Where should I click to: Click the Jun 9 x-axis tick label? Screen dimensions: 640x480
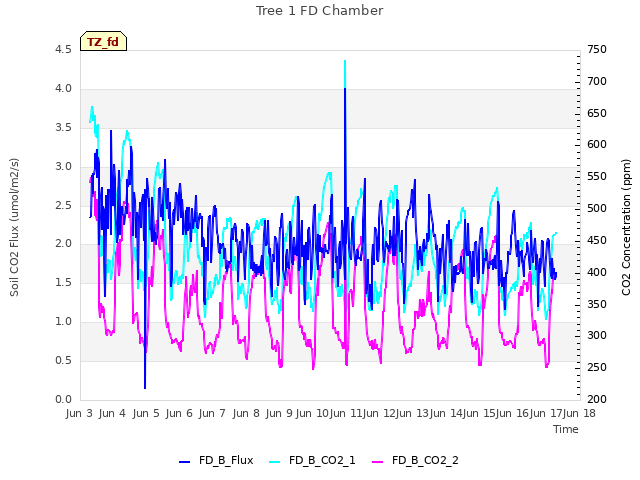279,413
